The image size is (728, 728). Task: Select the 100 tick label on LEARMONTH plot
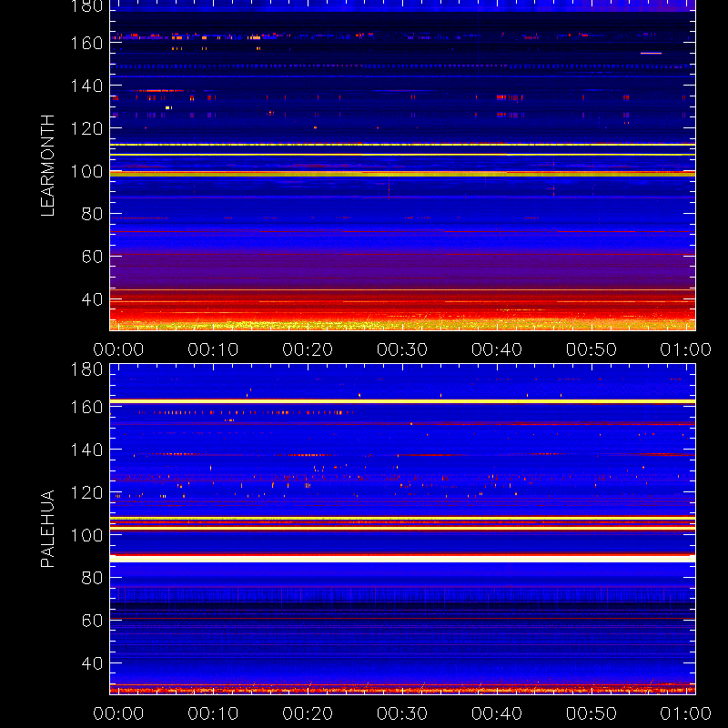pos(86,171)
